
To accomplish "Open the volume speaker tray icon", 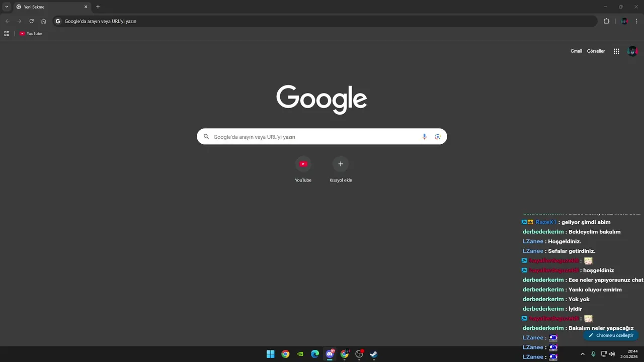I will coord(612,354).
